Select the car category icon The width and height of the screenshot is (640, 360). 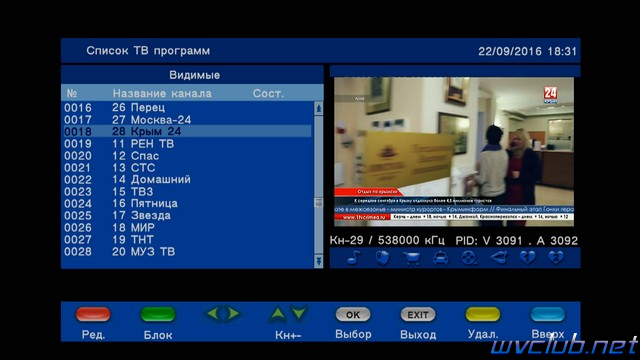tap(440, 258)
